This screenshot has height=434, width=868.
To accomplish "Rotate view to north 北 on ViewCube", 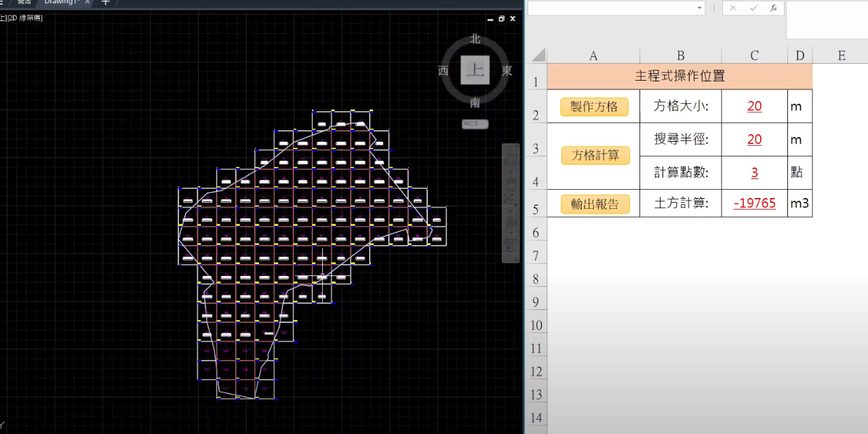I will [475, 39].
